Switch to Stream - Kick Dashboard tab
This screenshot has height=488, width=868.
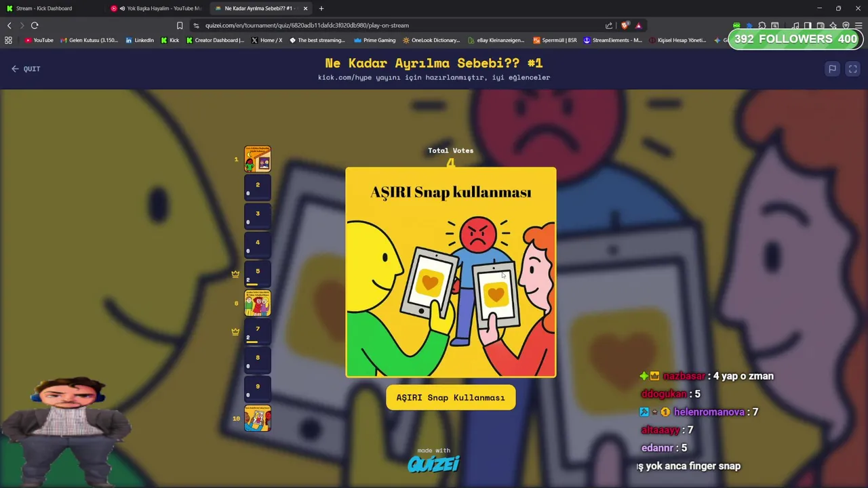pos(53,8)
